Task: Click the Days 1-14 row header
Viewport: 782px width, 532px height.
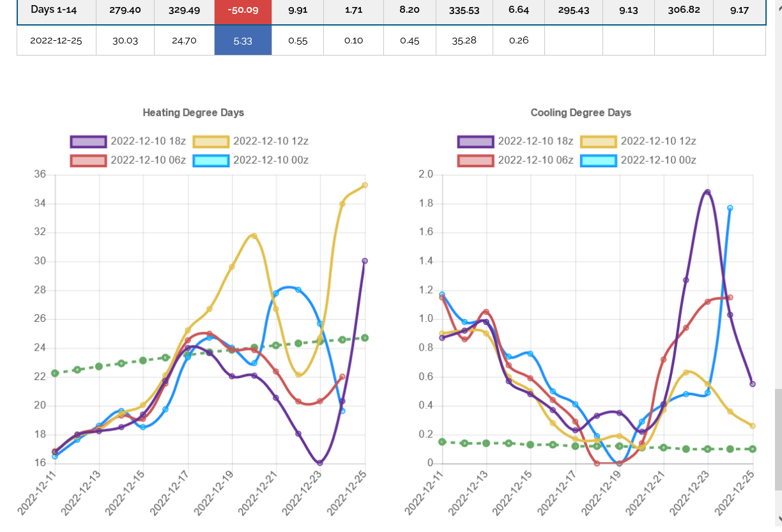Action: click(56, 11)
